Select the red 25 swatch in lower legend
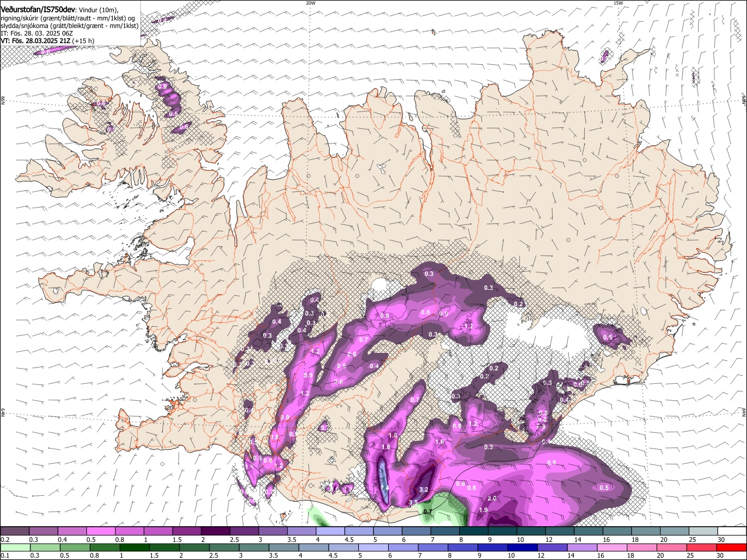The height and width of the screenshot is (560, 747). [701, 547]
